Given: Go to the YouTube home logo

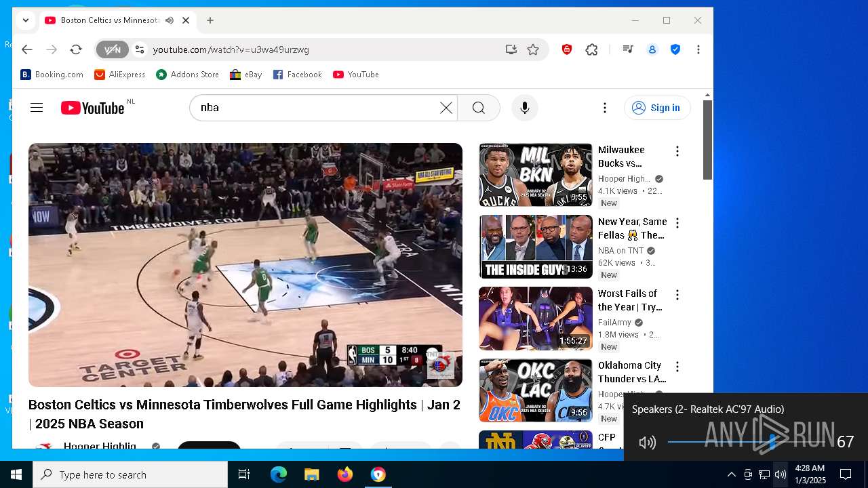Looking at the screenshot, I should tap(93, 108).
